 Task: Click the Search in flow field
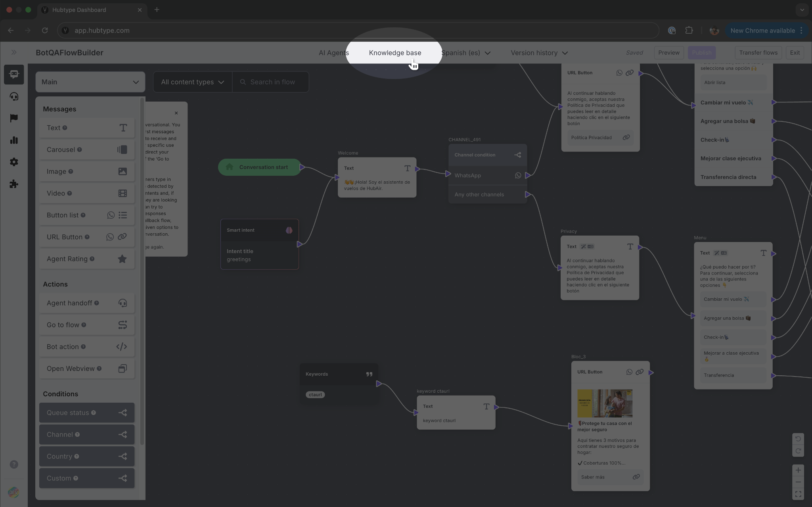(x=273, y=82)
